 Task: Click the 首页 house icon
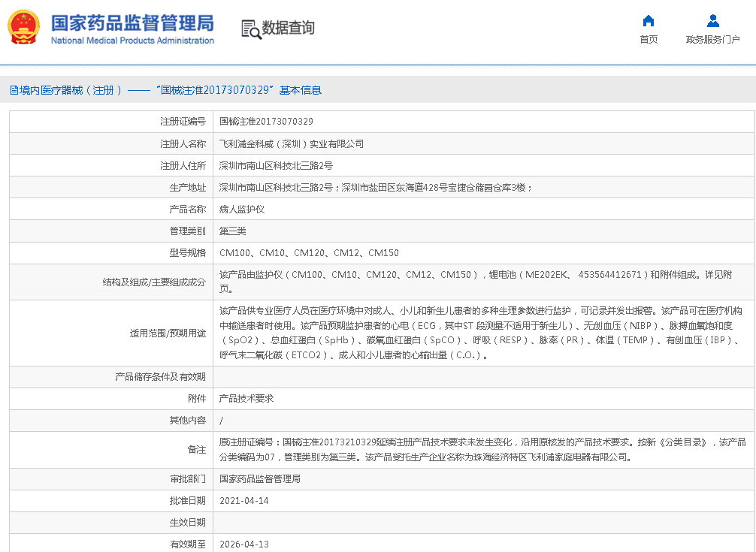point(648,21)
